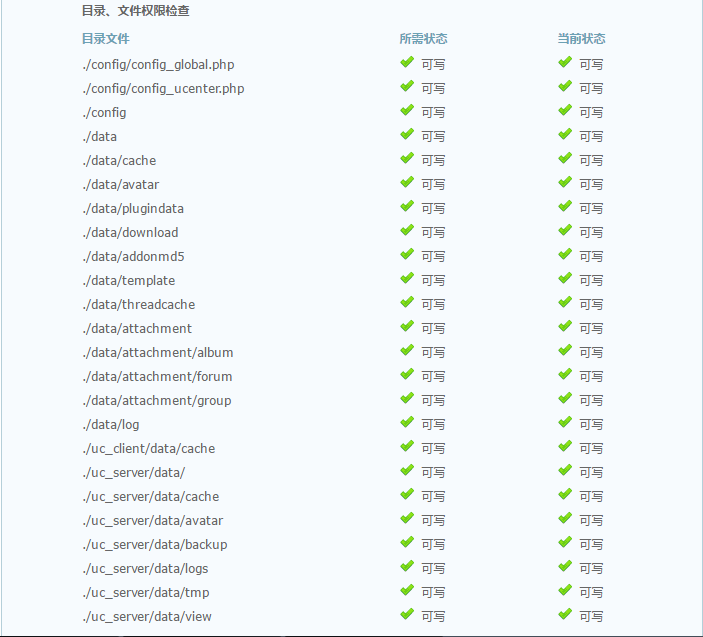The width and height of the screenshot is (703, 637).
Task: Click the 所需状态 column header
Action: 423,39
